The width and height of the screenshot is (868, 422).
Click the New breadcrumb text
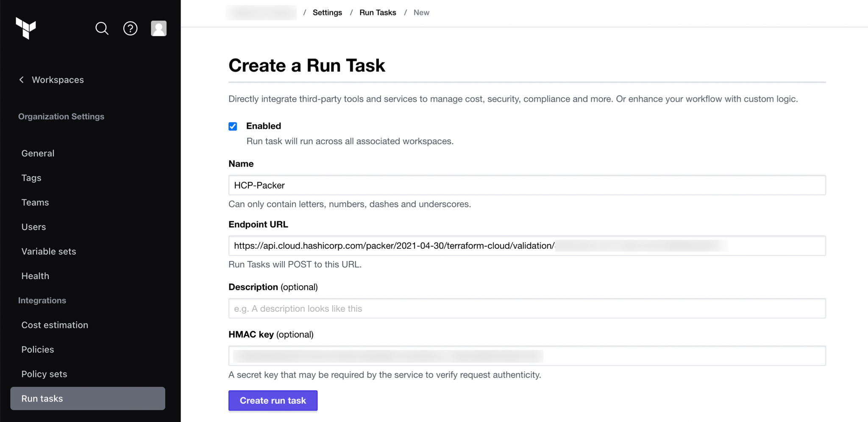pyautogui.click(x=421, y=13)
